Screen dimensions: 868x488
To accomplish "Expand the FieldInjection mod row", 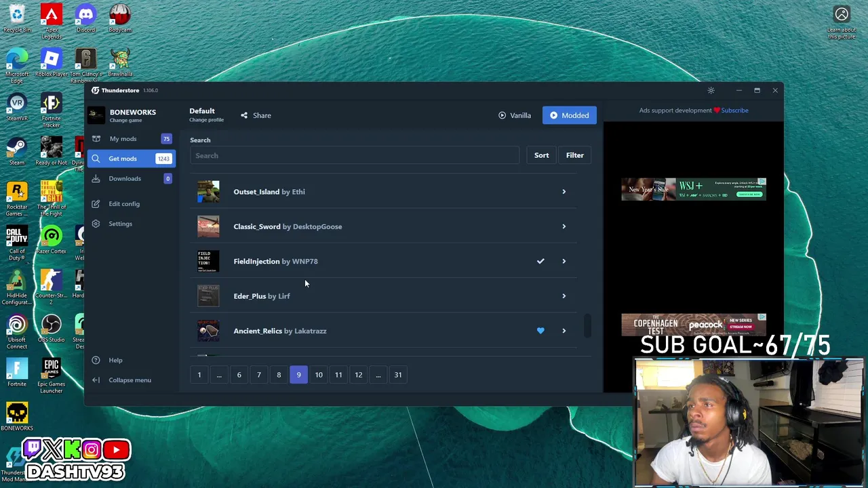I will click(564, 261).
